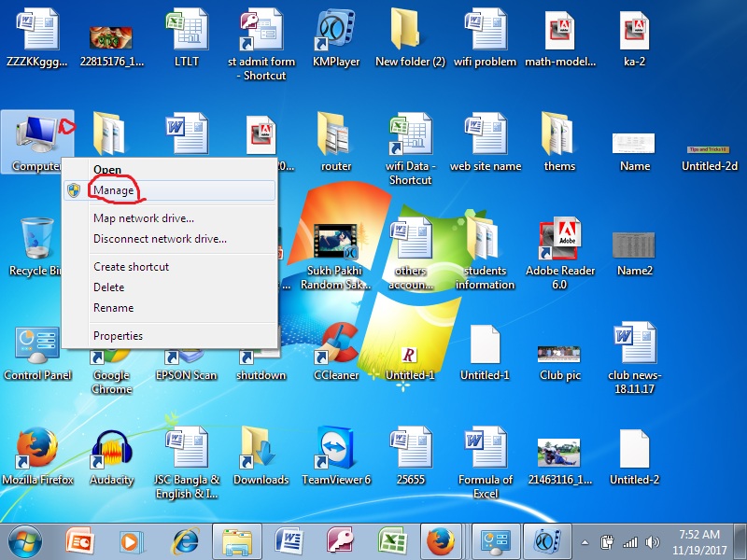Open the volume control in the tray
Screen dimensions: 747x560
point(651,539)
